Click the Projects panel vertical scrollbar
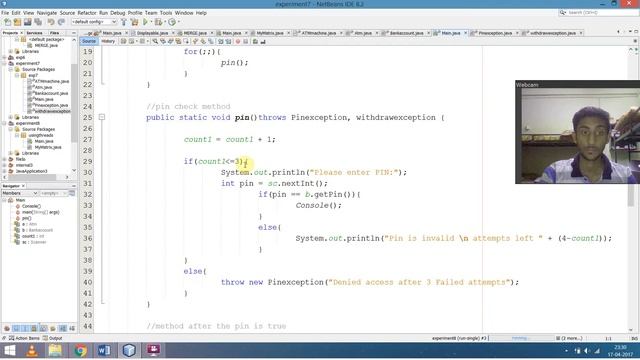The width and height of the screenshot is (640, 360). [x=74, y=104]
